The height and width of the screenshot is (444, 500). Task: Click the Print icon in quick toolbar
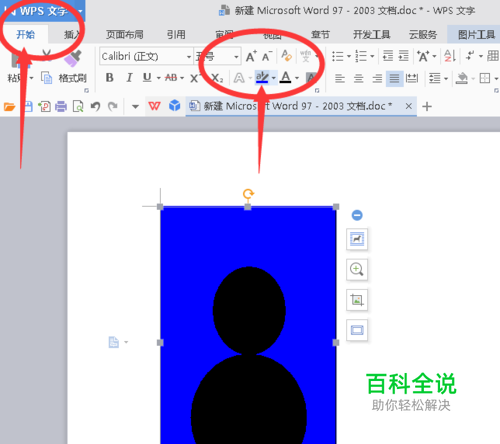tap(61, 107)
